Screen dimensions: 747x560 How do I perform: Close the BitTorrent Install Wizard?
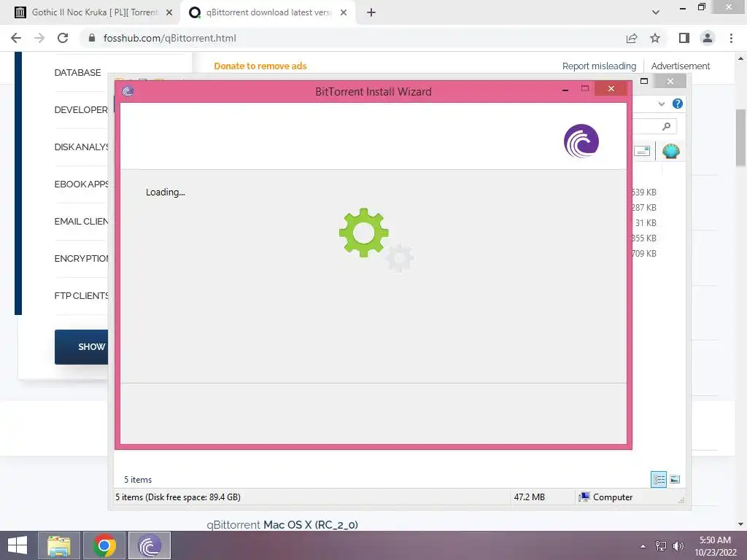pyautogui.click(x=611, y=88)
